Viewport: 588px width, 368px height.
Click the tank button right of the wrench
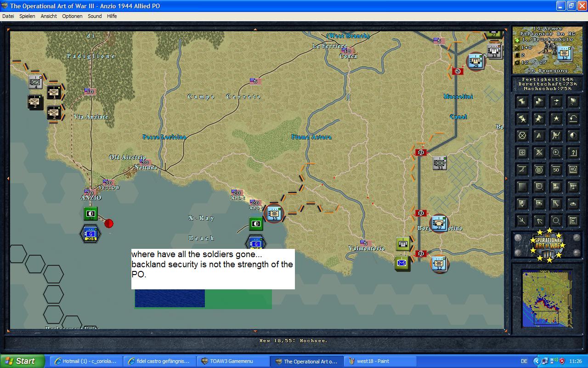pos(573,204)
